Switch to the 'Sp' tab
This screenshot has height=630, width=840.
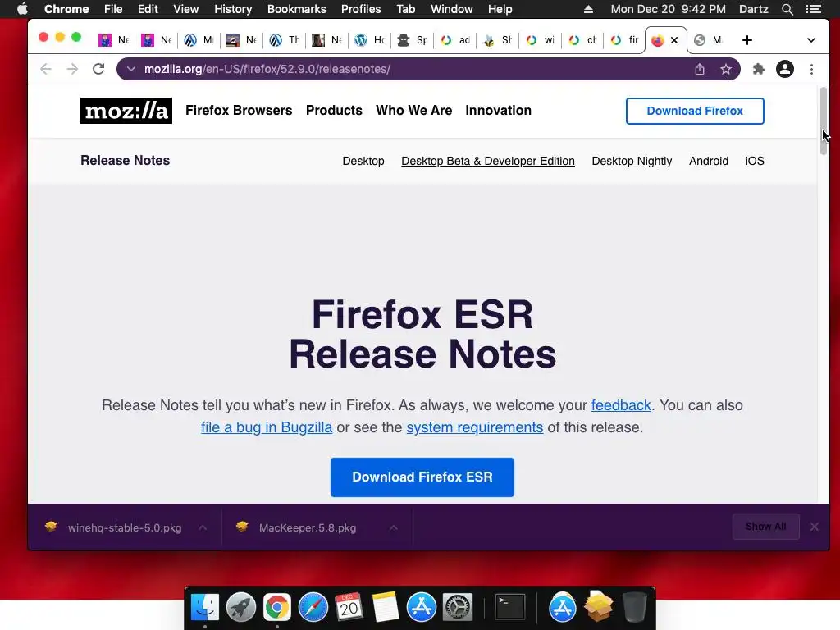click(x=413, y=40)
